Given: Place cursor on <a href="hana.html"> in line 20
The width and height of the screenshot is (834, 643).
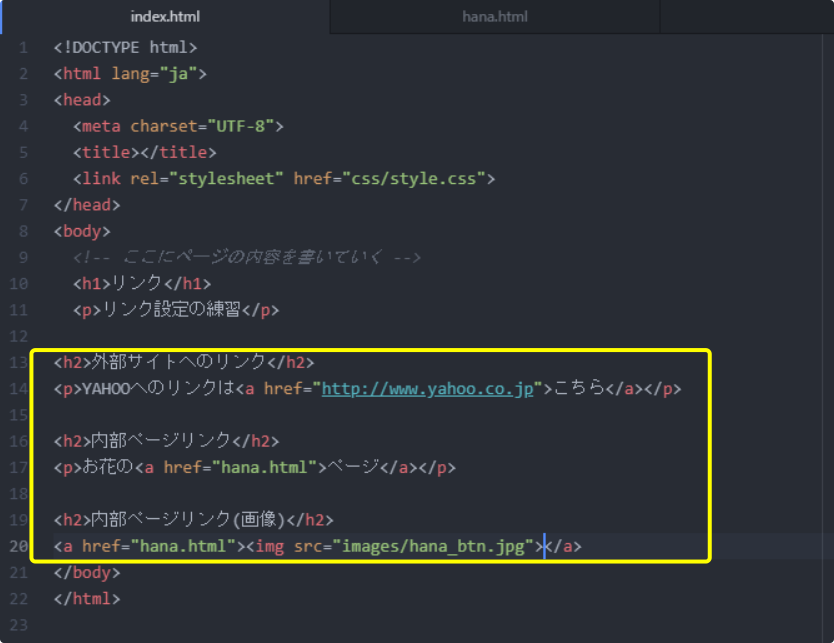Looking at the screenshot, I should click(149, 546).
